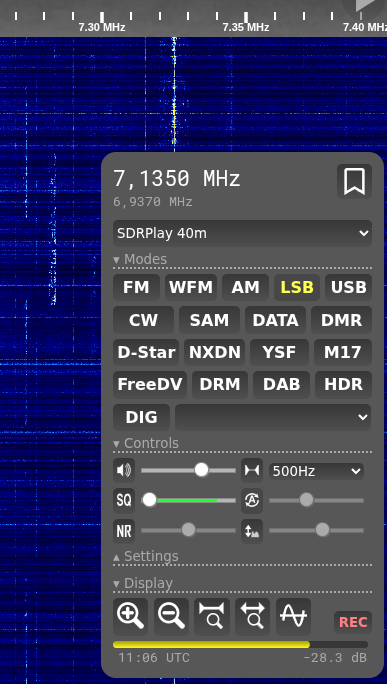This screenshot has width=387, height=684.
Task: Click the 7.30 MHz frequency scale label
Action: pos(102,27)
